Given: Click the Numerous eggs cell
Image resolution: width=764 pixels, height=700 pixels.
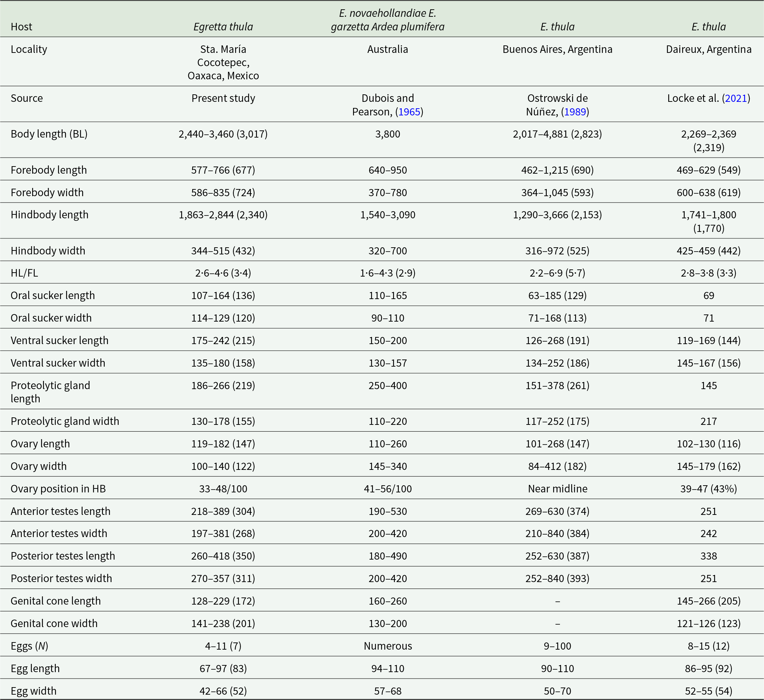Looking at the screenshot, I should [387, 646].
